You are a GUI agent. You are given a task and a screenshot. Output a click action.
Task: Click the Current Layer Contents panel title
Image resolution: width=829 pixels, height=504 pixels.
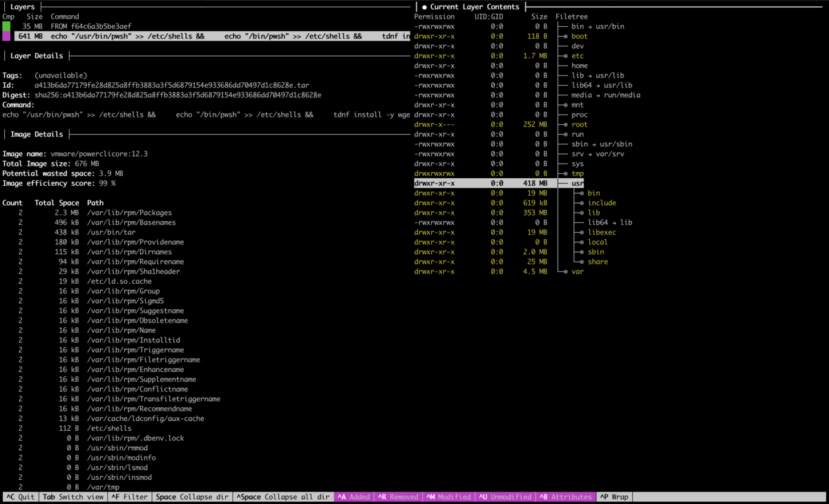point(475,7)
